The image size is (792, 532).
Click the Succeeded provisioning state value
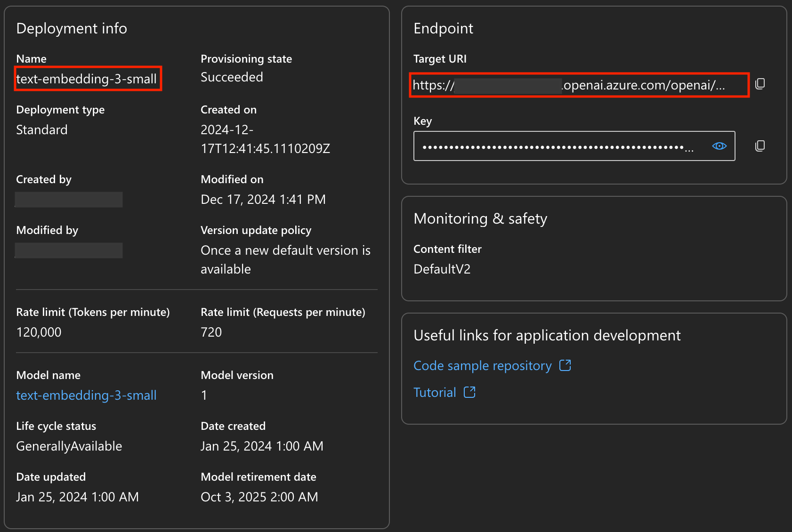(232, 77)
